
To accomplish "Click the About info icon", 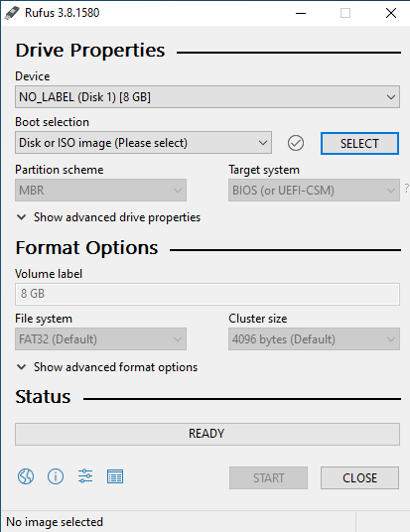I will pyautogui.click(x=56, y=476).
